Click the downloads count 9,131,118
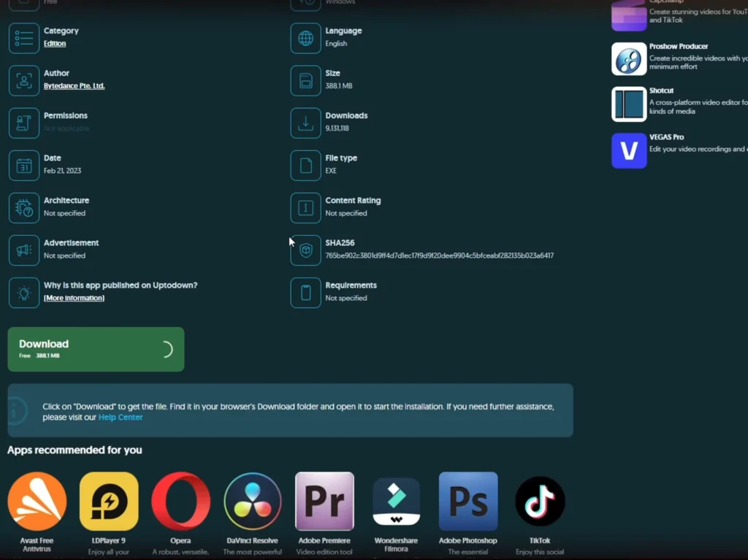 337,129
